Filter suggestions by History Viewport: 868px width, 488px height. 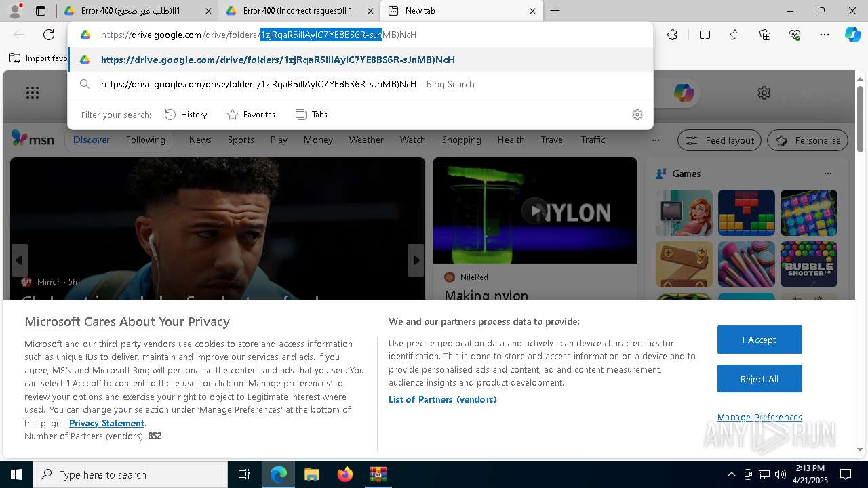pos(186,115)
